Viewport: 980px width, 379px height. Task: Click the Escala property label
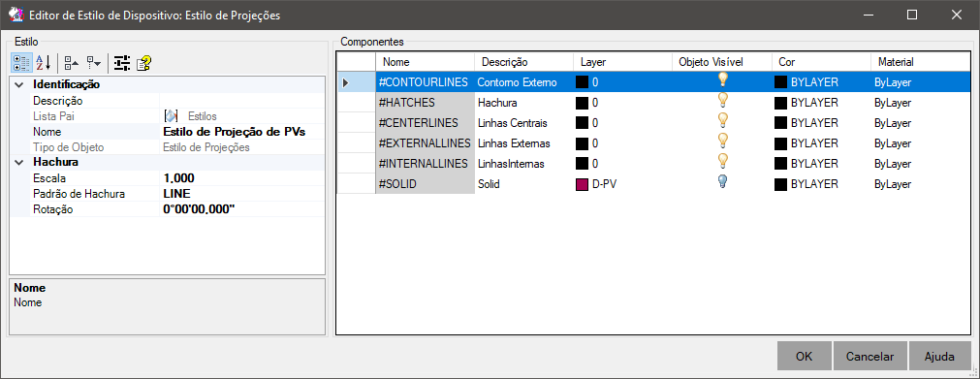point(48,178)
